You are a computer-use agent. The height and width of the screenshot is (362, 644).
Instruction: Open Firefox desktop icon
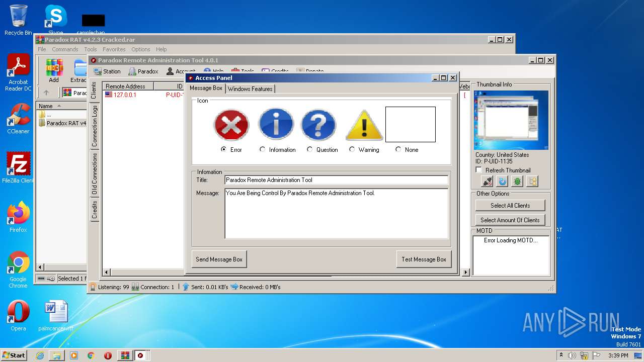click(x=18, y=217)
